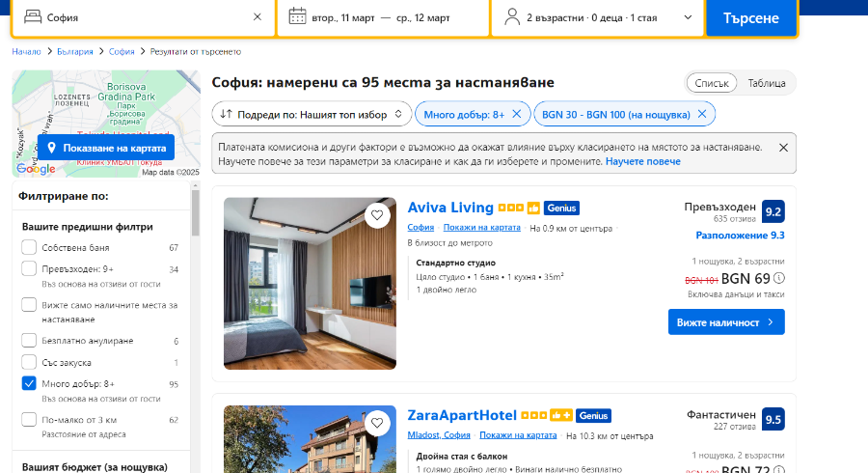Click the thumbs-up plus icon on ZaraApartHotel

[x=560, y=415]
